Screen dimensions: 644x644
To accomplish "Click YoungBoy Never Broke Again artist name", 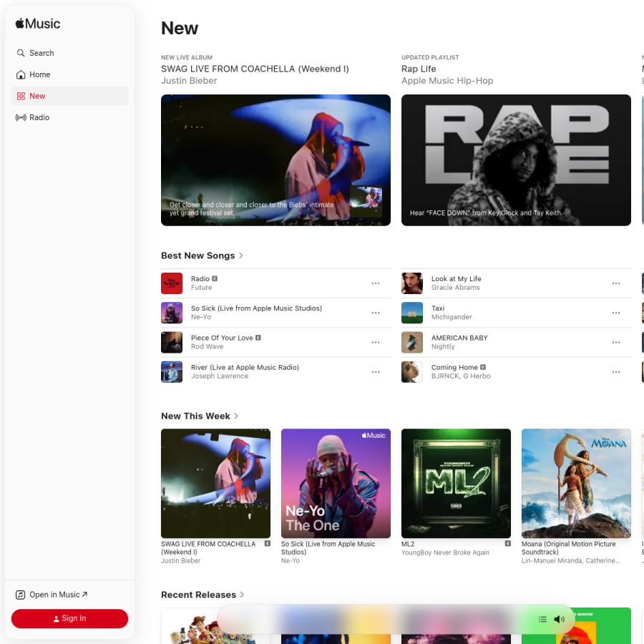I will (x=445, y=553).
